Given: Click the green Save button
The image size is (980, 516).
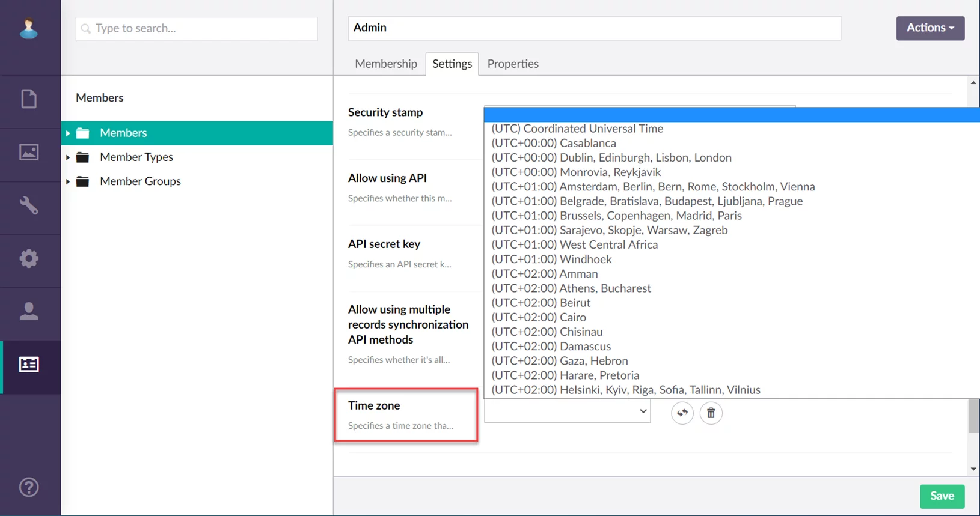Looking at the screenshot, I should point(942,496).
